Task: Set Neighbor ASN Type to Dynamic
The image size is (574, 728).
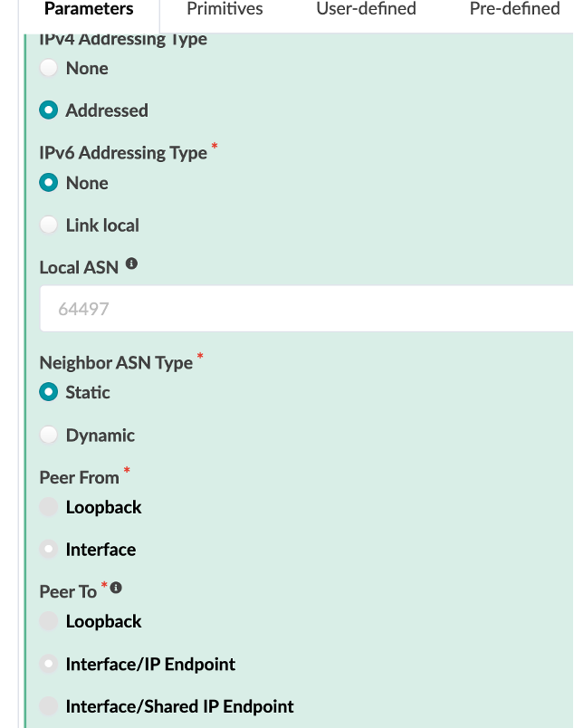Action: pyautogui.click(x=49, y=436)
